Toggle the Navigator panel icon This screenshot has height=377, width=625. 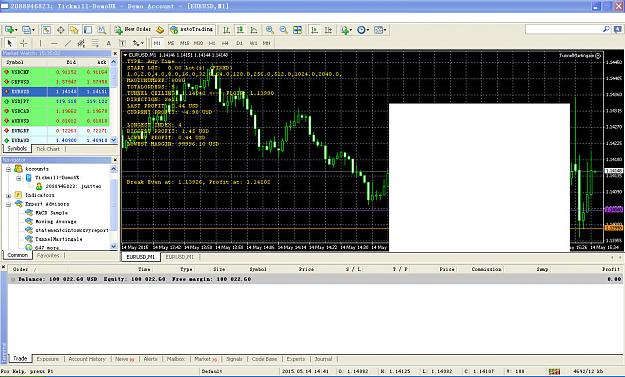(74, 30)
